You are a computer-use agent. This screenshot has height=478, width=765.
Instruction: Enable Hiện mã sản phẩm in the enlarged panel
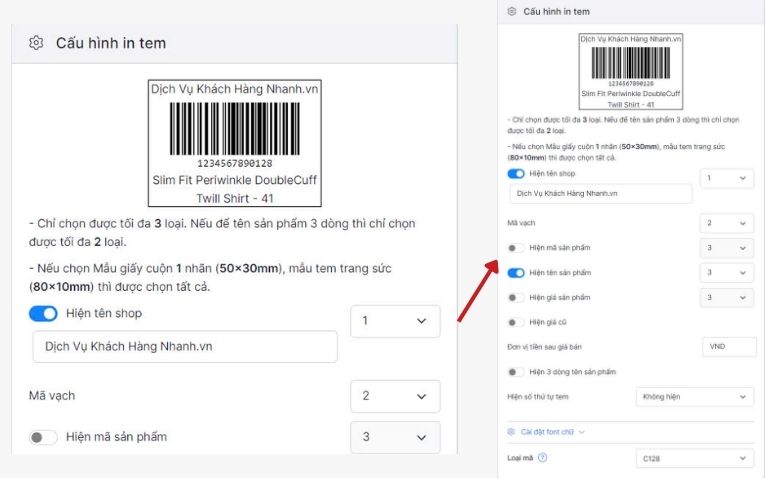(x=43, y=437)
